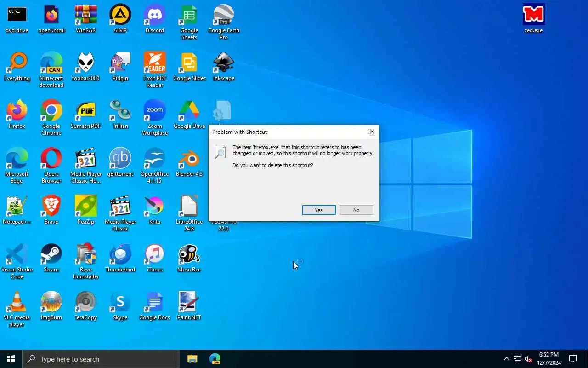588x368 pixels.
Task: Select the ImgBurn shortcut
Action: click(51, 306)
